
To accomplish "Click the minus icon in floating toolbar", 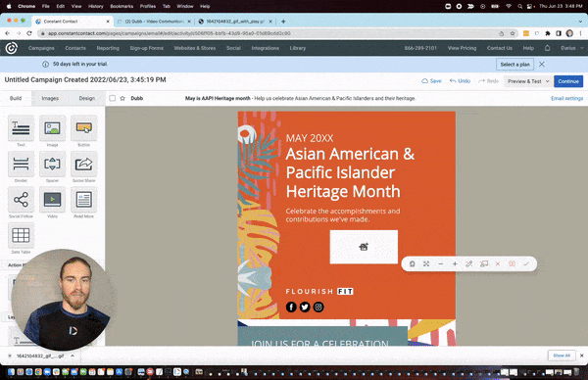I will 441,263.
